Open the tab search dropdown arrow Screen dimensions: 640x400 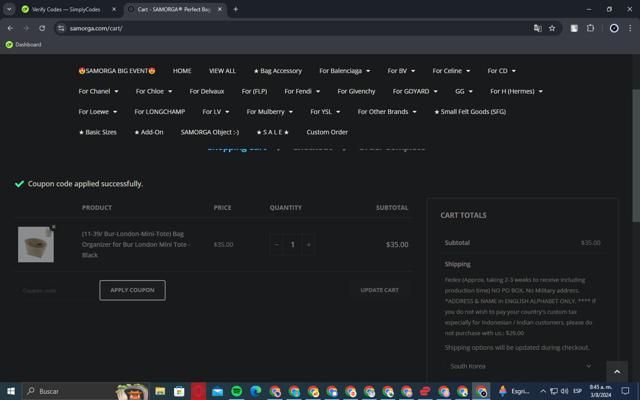point(9,9)
